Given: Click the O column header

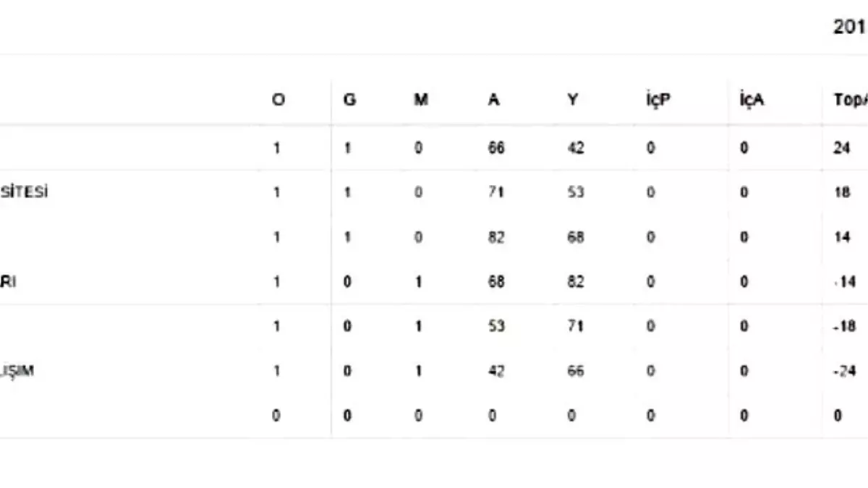Looking at the screenshot, I should (278, 101).
